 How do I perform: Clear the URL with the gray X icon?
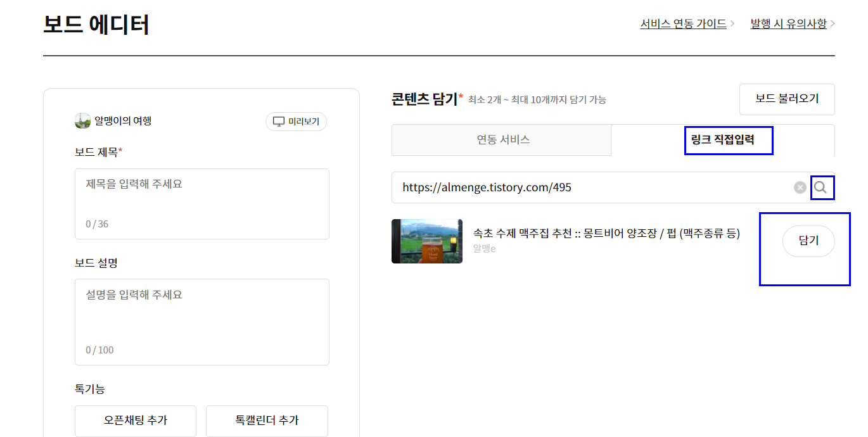point(800,187)
